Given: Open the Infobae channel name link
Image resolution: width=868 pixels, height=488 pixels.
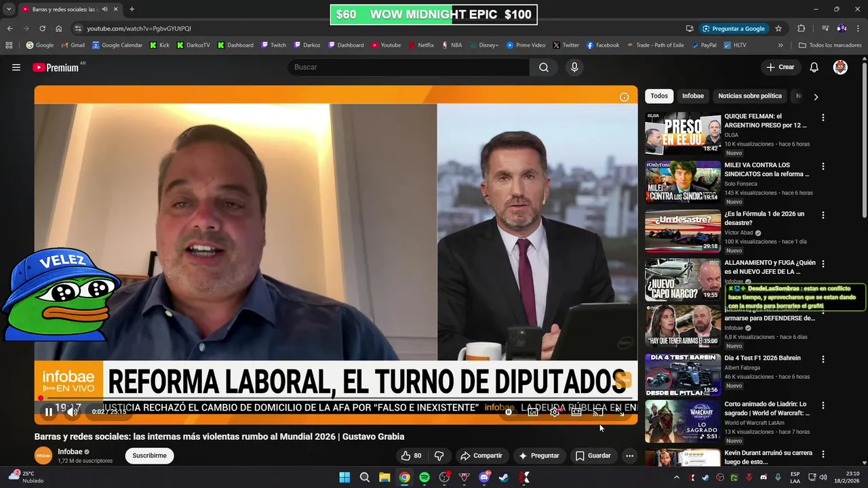Looking at the screenshot, I should coord(70,451).
